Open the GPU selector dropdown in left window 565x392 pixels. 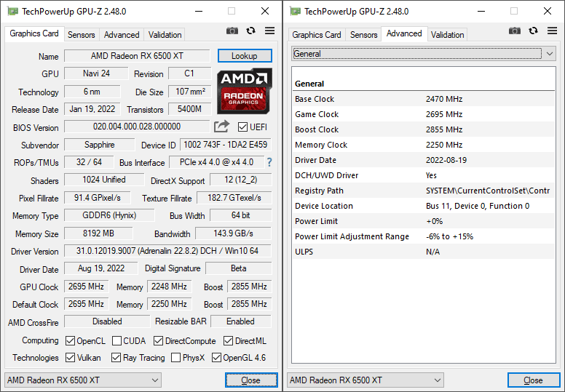(83, 380)
